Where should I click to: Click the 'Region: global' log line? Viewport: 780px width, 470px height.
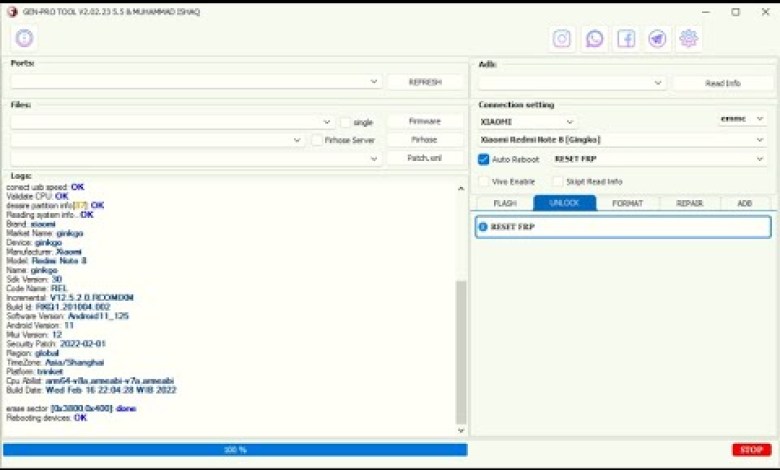coord(32,353)
